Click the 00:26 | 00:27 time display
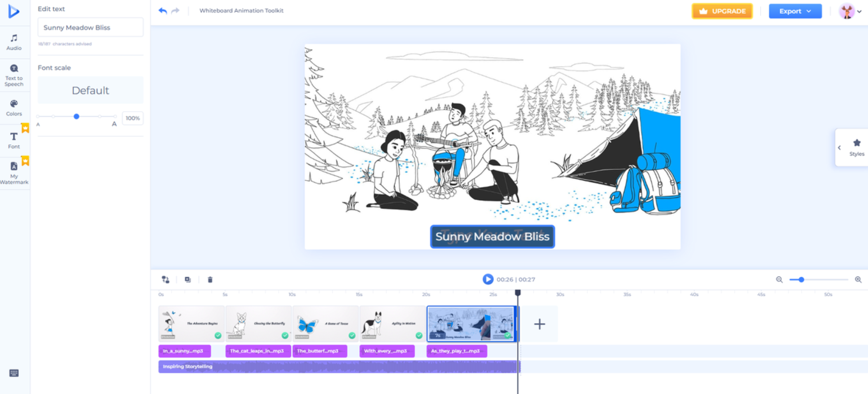The image size is (868, 394). [x=516, y=280]
